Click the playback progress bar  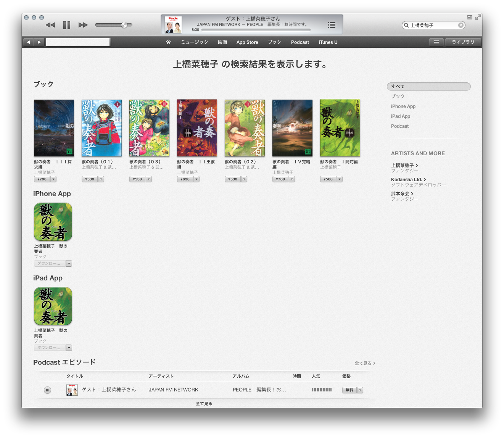[x=256, y=30]
